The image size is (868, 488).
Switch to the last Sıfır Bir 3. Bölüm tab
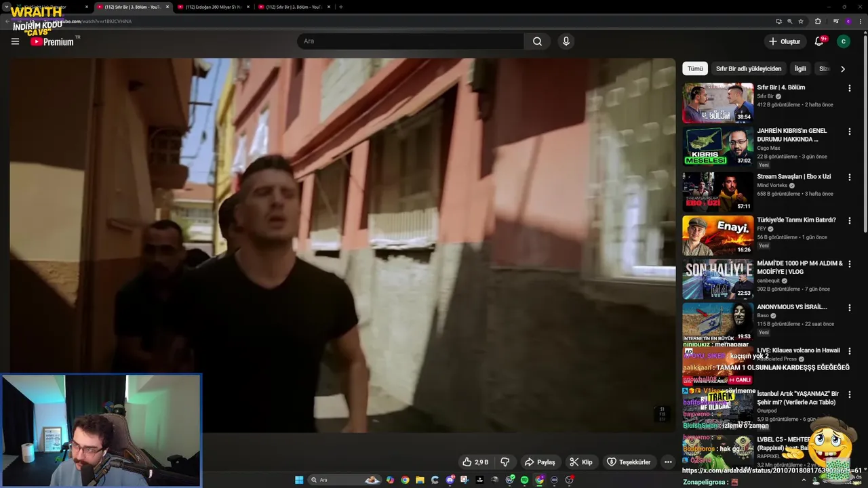pyautogui.click(x=293, y=7)
